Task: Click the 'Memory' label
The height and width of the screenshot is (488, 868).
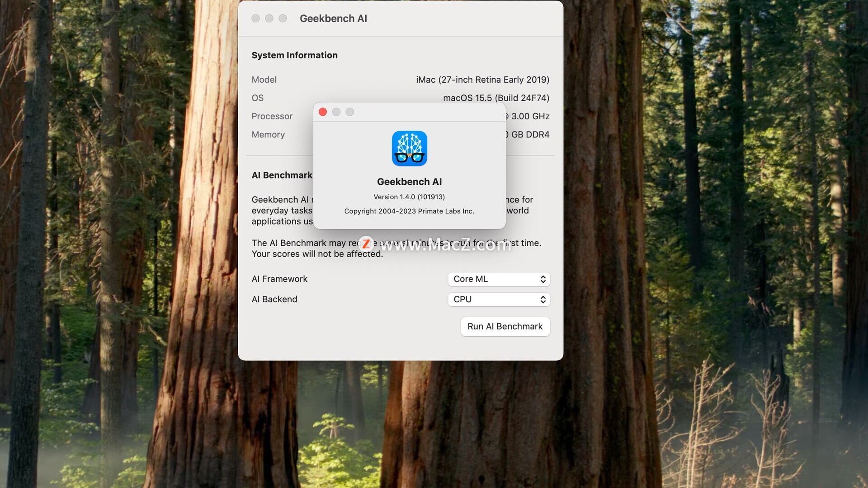Action: [268, 135]
